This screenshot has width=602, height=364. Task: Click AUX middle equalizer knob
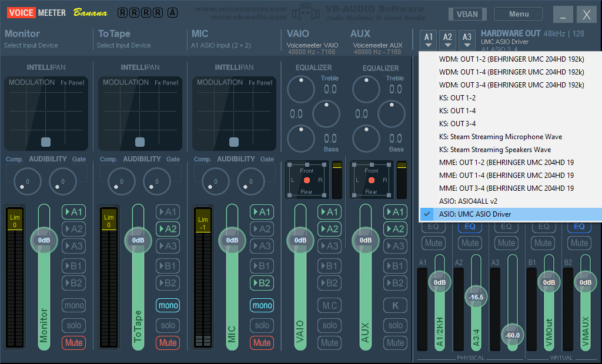pyautogui.click(x=391, y=114)
